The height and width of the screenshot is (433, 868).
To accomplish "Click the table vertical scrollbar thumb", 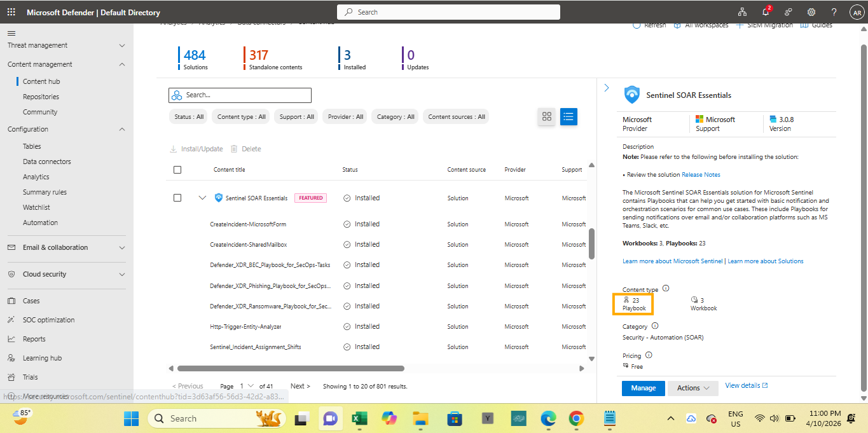I will (592, 244).
